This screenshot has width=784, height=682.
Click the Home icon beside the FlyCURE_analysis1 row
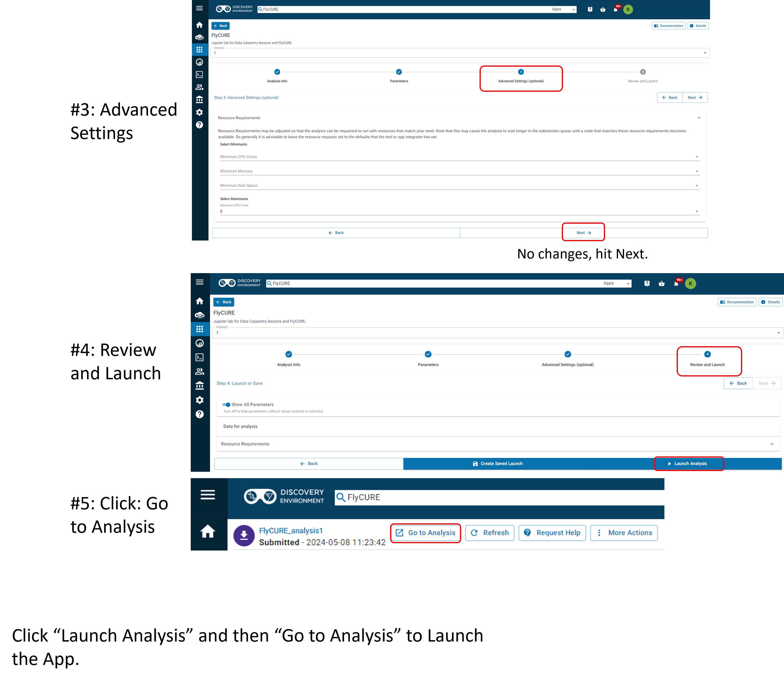(208, 531)
